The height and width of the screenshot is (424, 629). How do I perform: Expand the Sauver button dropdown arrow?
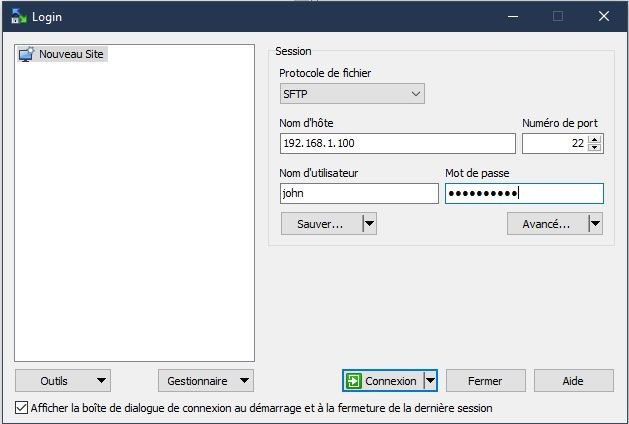click(x=369, y=224)
